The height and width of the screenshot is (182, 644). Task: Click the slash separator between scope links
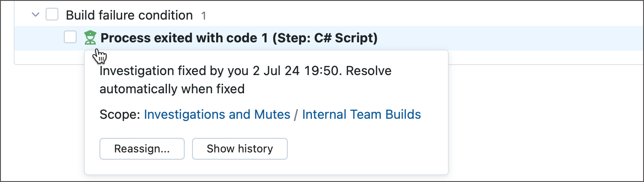(x=296, y=115)
